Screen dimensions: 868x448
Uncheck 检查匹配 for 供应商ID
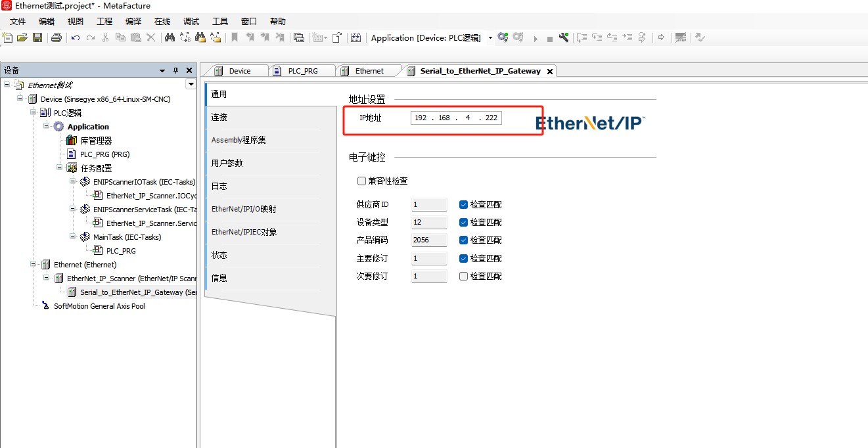(464, 204)
